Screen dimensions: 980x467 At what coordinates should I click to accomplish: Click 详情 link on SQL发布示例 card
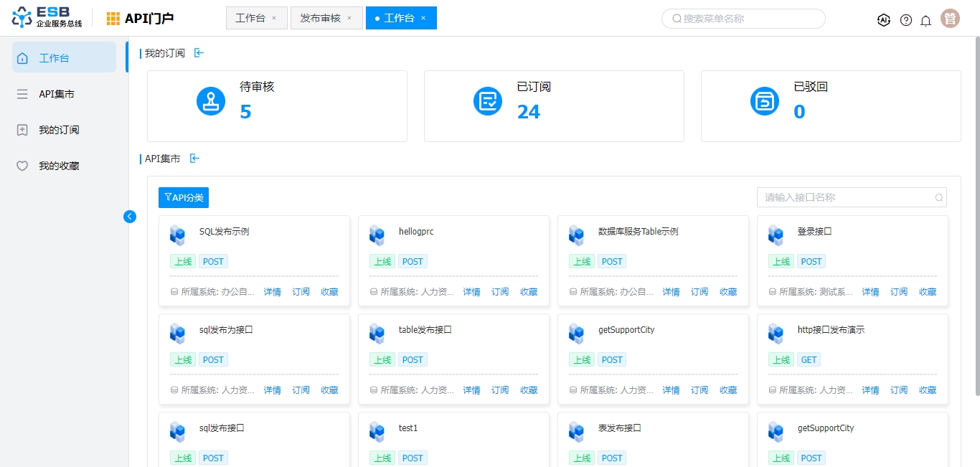point(272,292)
